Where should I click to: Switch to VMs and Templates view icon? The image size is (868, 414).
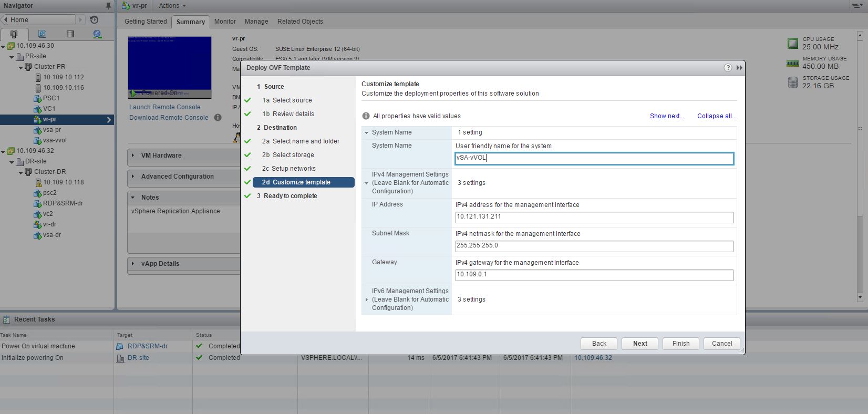[42, 34]
